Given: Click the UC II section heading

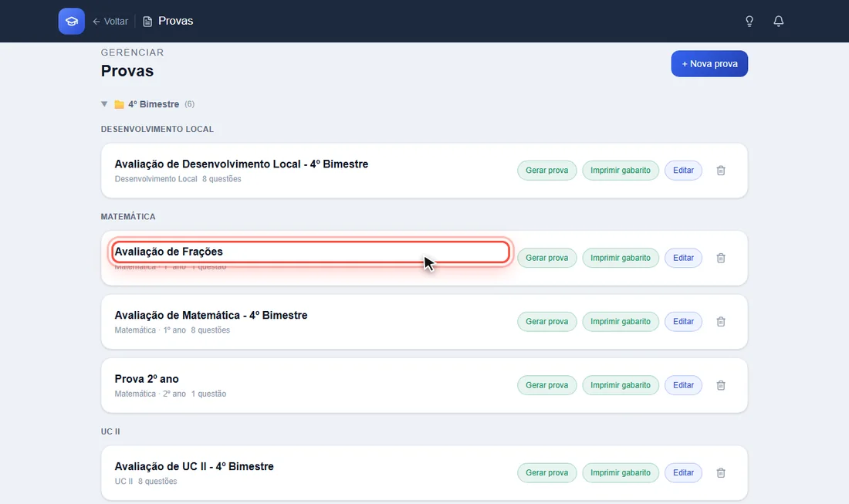Looking at the screenshot, I should (110, 431).
